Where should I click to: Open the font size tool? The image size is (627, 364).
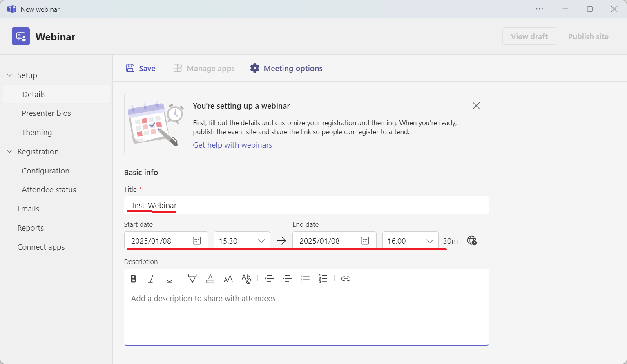pos(228,279)
